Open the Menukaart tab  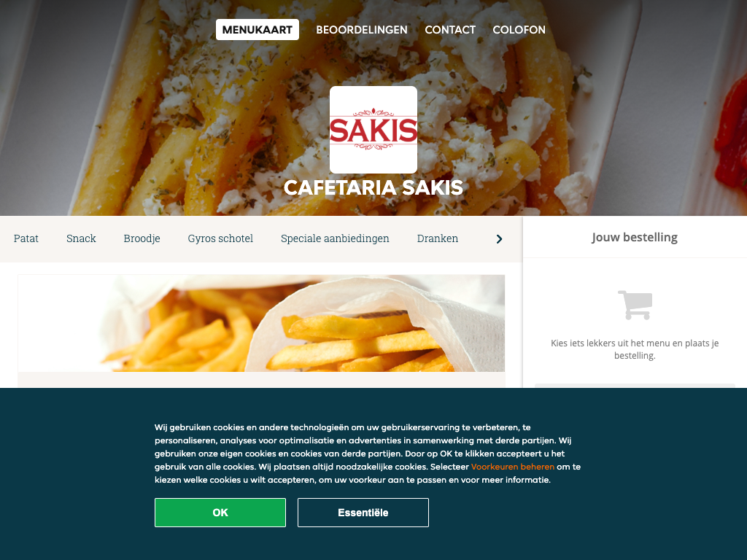coord(258,29)
